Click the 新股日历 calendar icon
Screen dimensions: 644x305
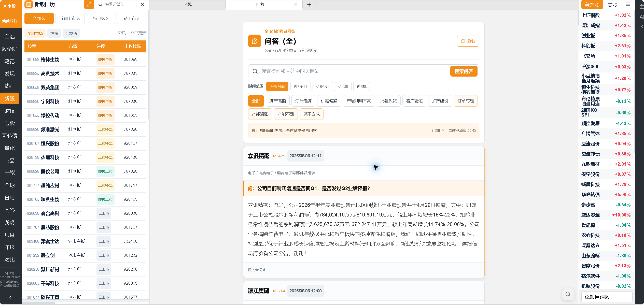click(x=29, y=4)
